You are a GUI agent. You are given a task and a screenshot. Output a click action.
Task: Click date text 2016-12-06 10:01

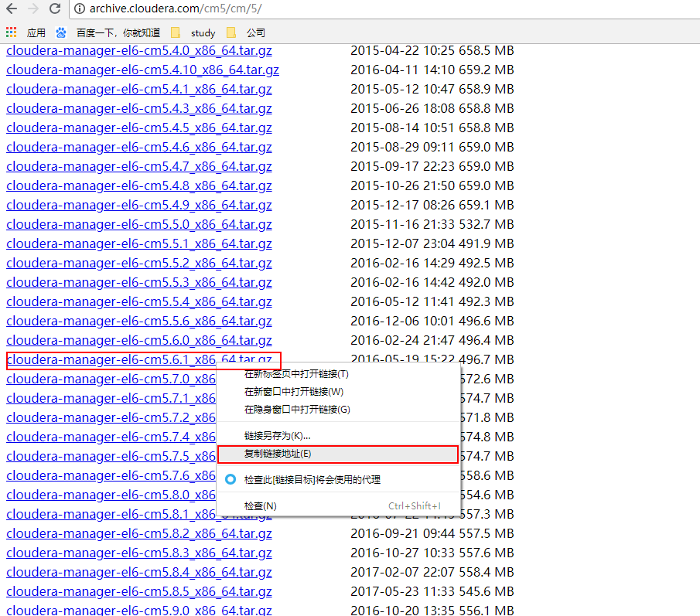pyautogui.click(x=403, y=322)
